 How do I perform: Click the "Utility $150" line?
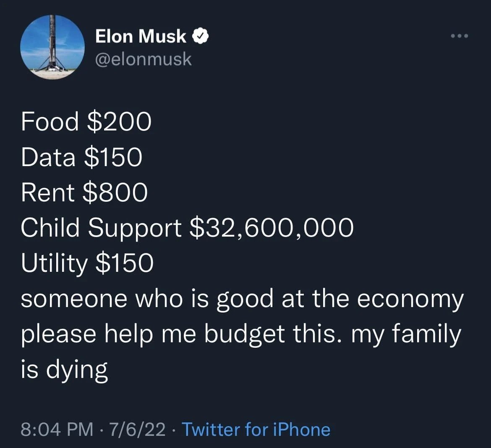[x=87, y=263]
